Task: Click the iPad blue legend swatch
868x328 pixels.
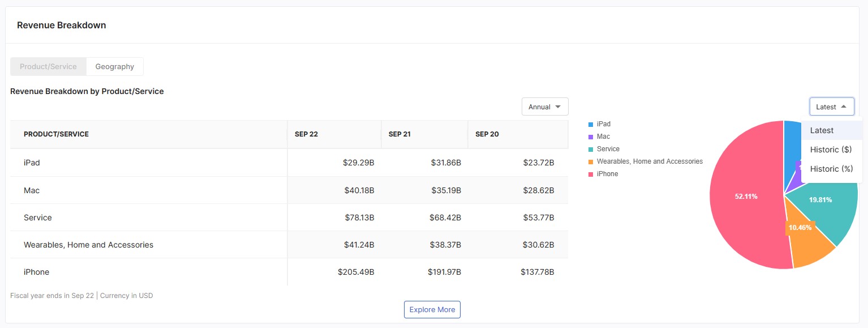Action: tap(591, 124)
